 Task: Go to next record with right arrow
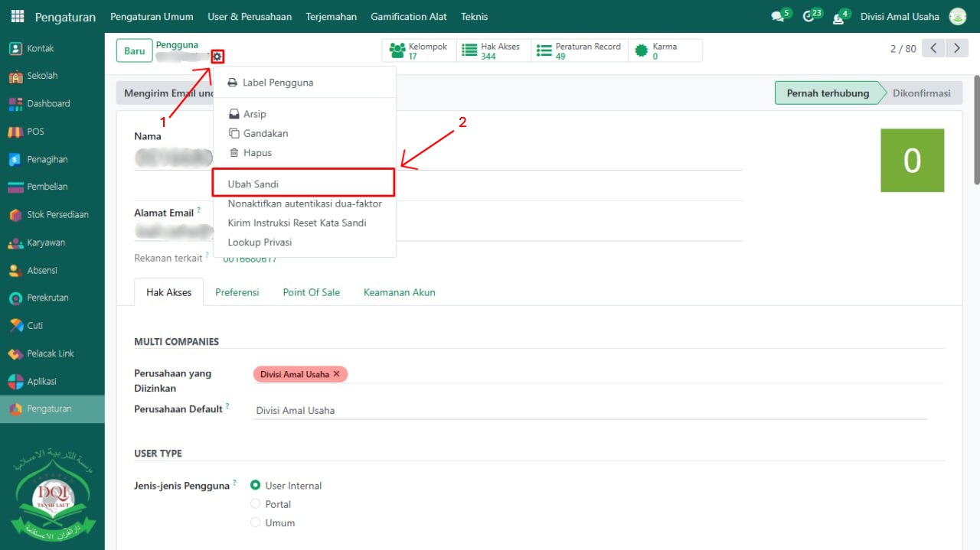pyautogui.click(x=956, y=49)
